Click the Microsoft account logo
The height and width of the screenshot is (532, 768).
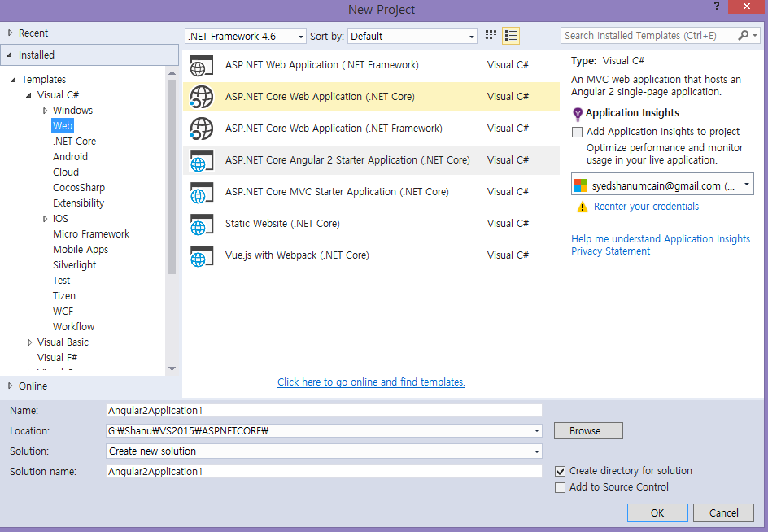pos(580,185)
